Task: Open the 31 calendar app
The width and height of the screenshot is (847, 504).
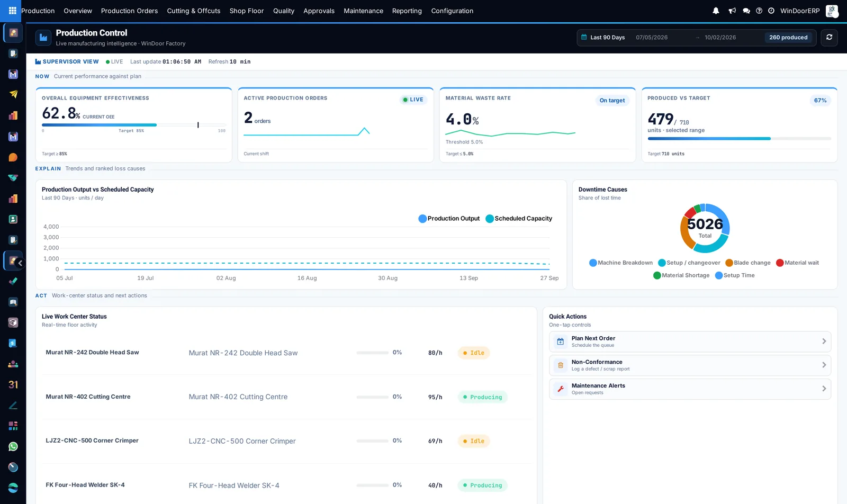Action: coord(13,384)
